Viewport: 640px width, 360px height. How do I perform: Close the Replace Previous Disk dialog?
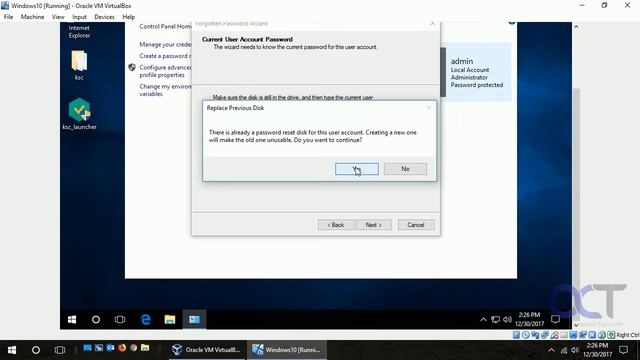click(x=429, y=108)
